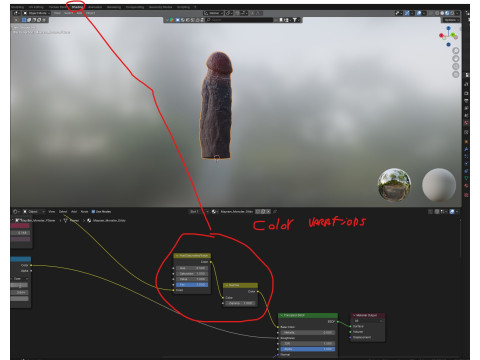
Task: Switch to the Rendering workspace tab
Action: (114, 7)
